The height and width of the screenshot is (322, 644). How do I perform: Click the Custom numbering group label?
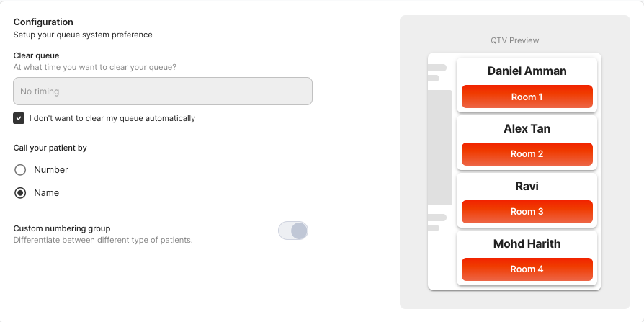(x=62, y=228)
